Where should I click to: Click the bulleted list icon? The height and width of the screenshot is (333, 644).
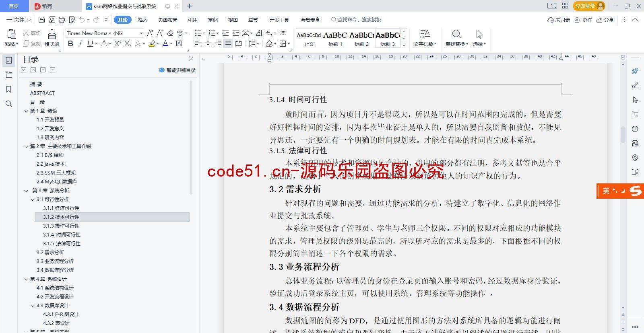[x=198, y=33]
